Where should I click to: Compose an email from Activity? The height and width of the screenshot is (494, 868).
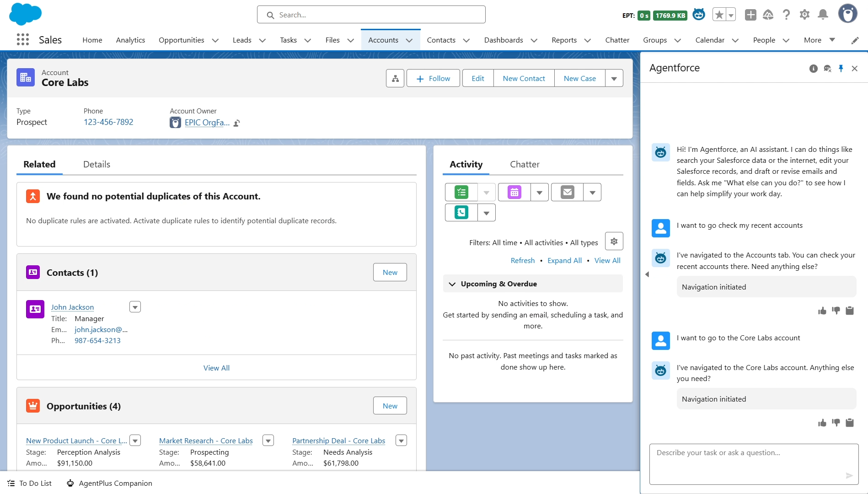point(568,193)
